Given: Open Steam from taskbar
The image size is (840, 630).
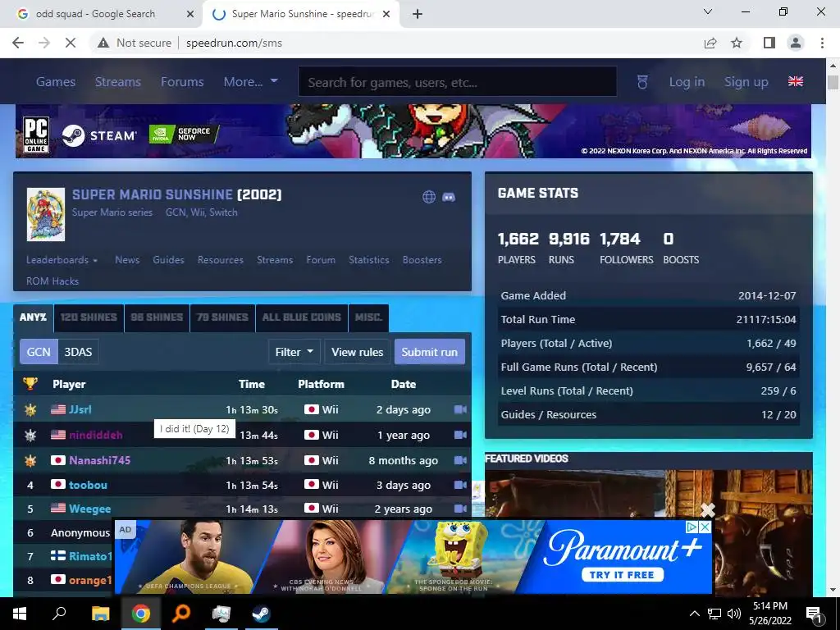Looking at the screenshot, I should point(262,614).
